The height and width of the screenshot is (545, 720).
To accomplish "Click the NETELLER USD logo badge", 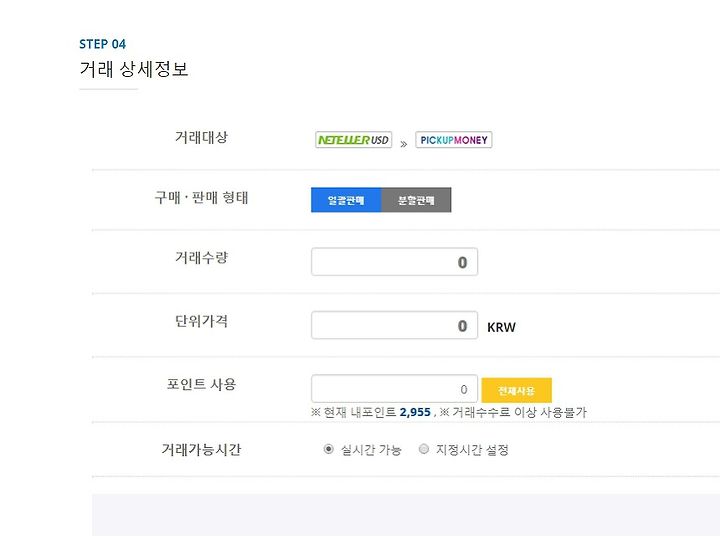I will (354, 140).
